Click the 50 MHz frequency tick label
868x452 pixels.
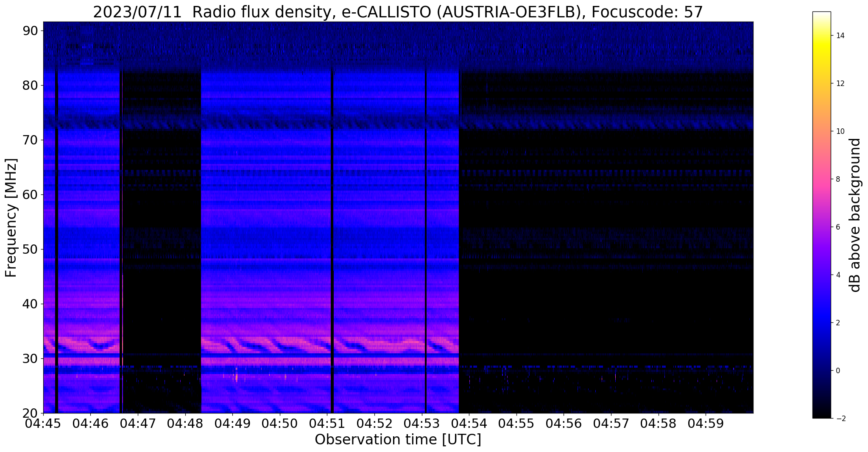[x=30, y=249]
